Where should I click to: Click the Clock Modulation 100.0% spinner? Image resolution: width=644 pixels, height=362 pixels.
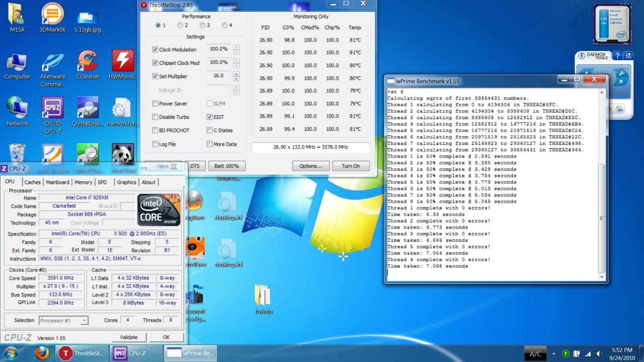tap(236, 50)
